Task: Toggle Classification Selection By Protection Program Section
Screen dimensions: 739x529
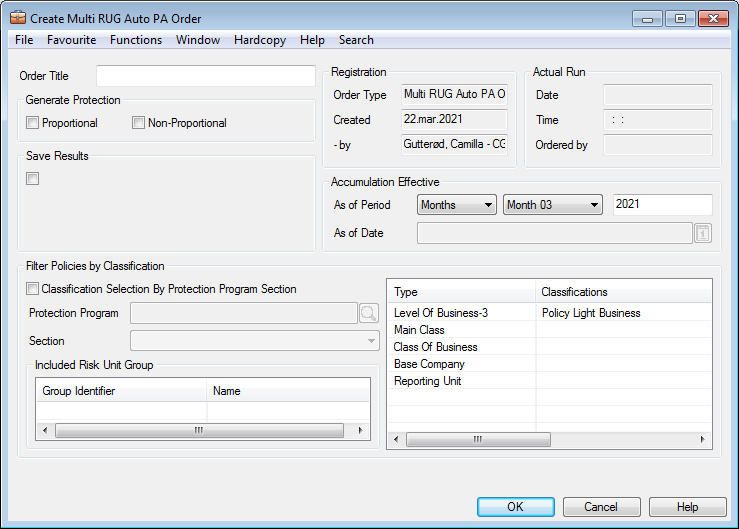Action: (32, 289)
